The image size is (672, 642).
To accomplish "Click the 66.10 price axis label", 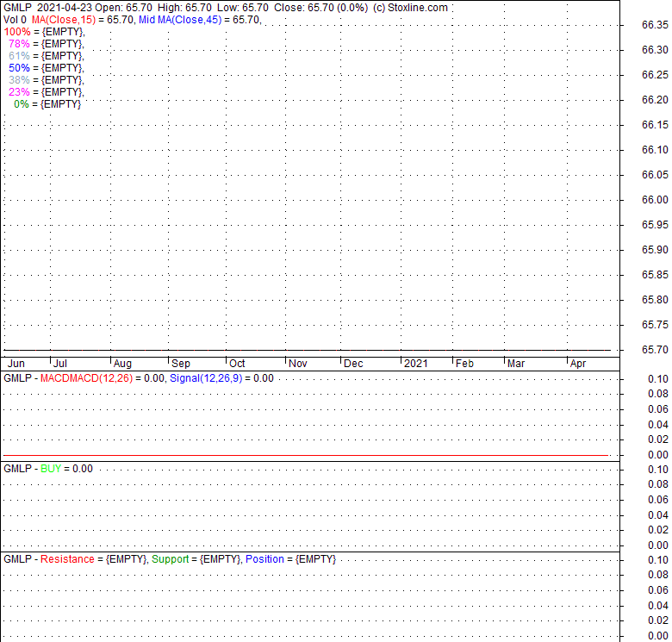I will click(x=655, y=150).
